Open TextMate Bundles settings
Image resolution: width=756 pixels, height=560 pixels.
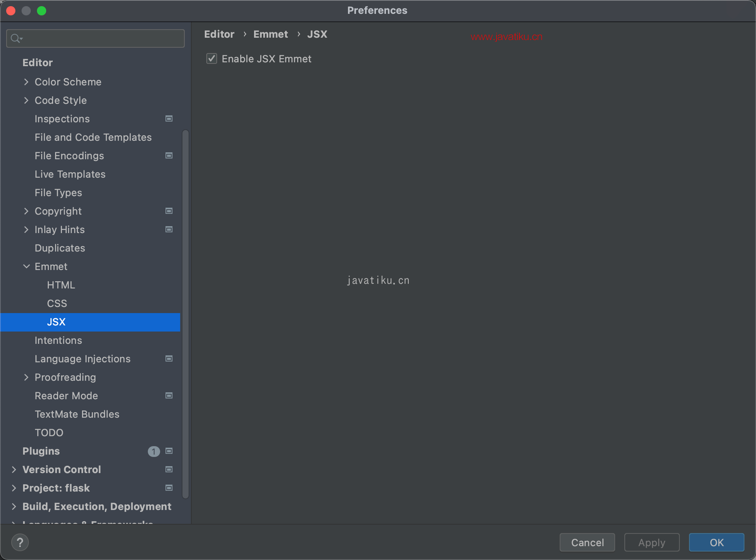click(77, 414)
